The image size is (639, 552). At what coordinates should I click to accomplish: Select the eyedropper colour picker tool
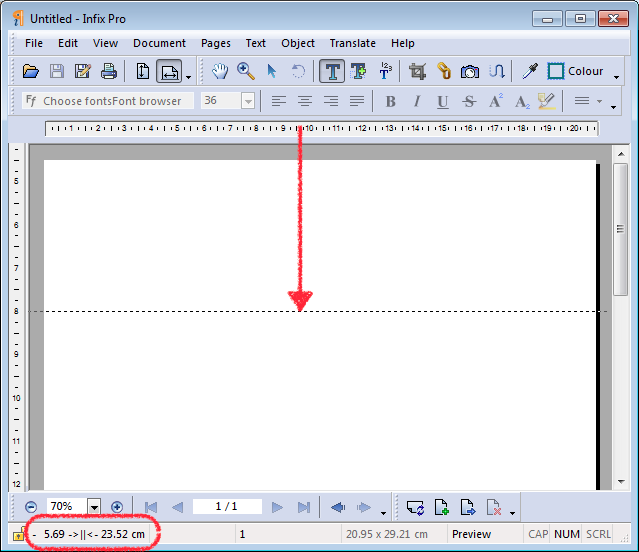pyautogui.click(x=530, y=71)
